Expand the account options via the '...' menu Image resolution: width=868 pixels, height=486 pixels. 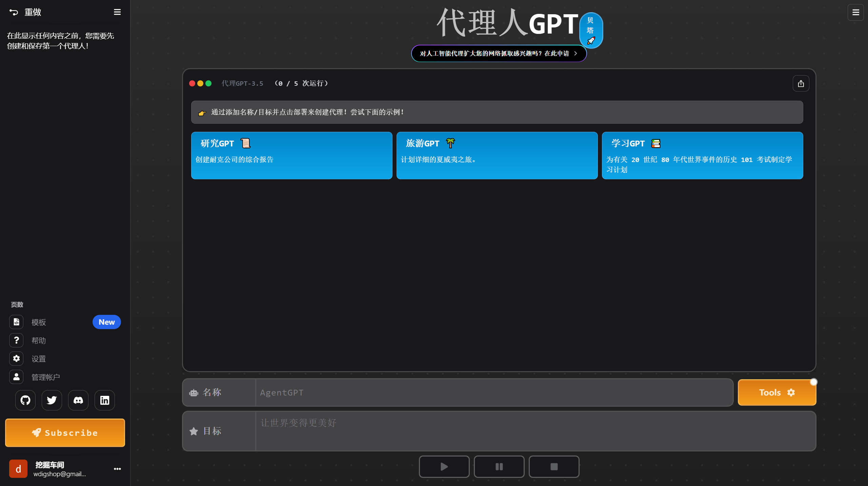(117, 469)
